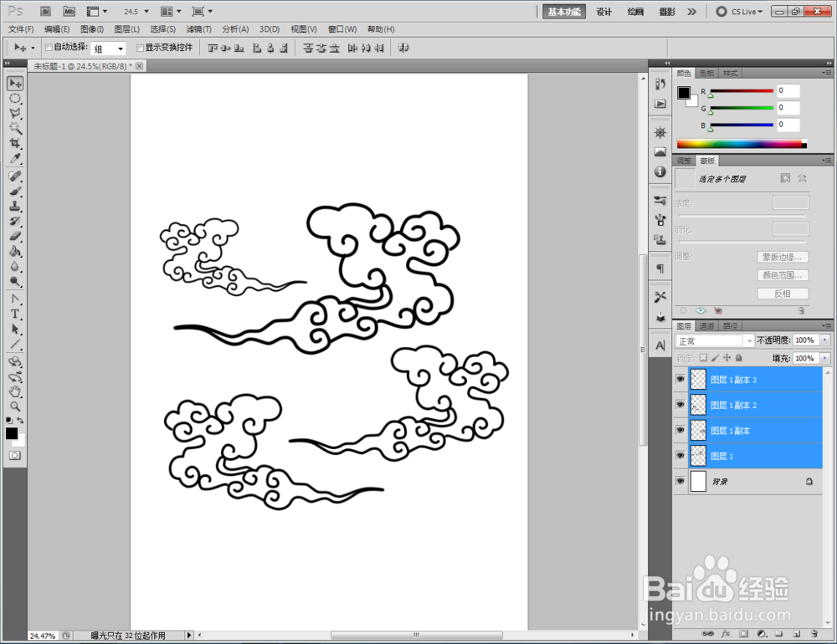
Task: Click the link layers icon
Action: point(707,634)
